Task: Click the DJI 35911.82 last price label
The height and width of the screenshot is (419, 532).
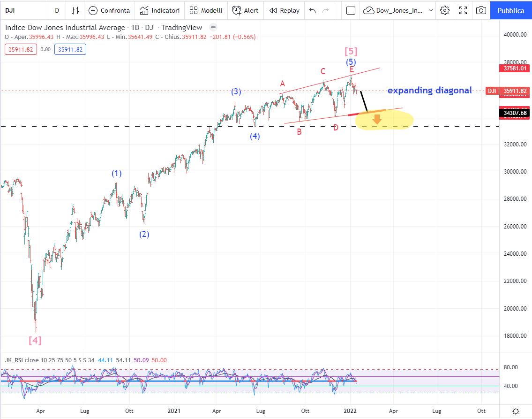Action: coord(508,91)
